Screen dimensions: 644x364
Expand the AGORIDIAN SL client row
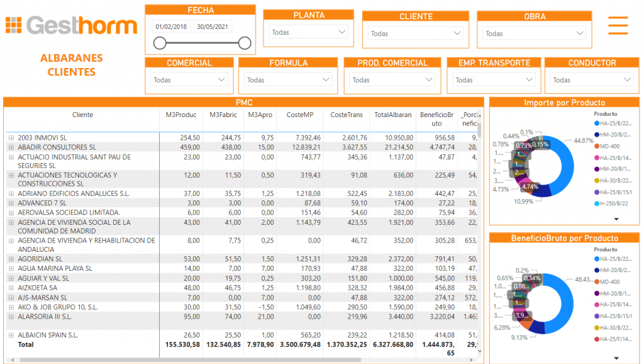[x=11, y=259]
